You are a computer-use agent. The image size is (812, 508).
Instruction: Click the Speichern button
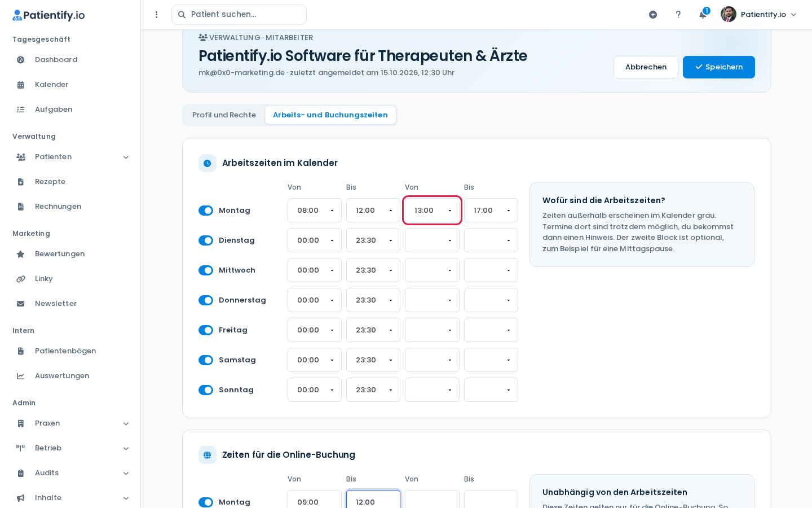click(x=719, y=67)
